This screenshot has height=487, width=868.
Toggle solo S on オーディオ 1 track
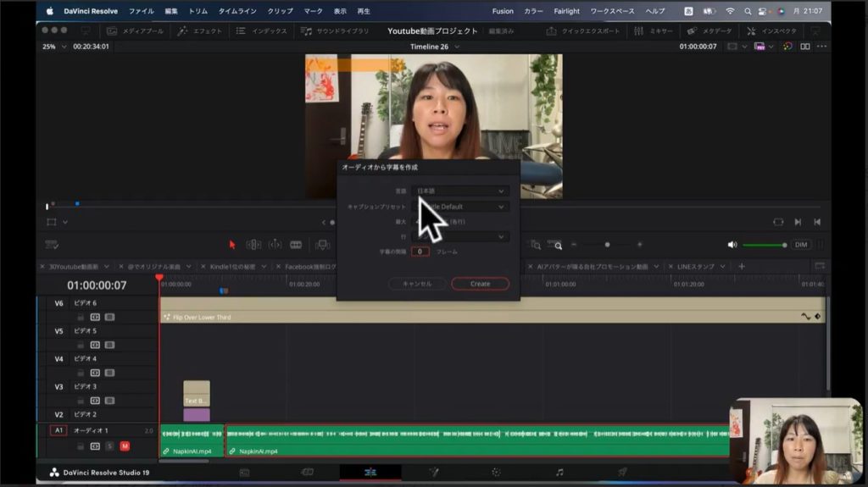point(109,445)
